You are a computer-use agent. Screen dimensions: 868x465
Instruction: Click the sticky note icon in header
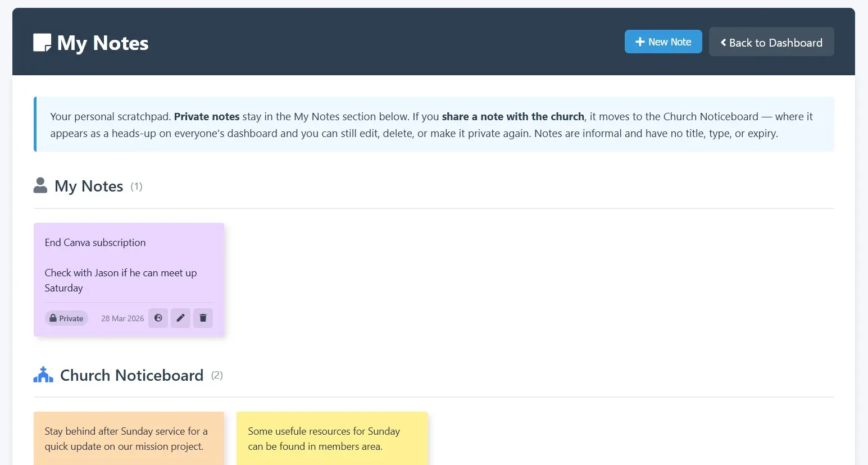point(42,43)
